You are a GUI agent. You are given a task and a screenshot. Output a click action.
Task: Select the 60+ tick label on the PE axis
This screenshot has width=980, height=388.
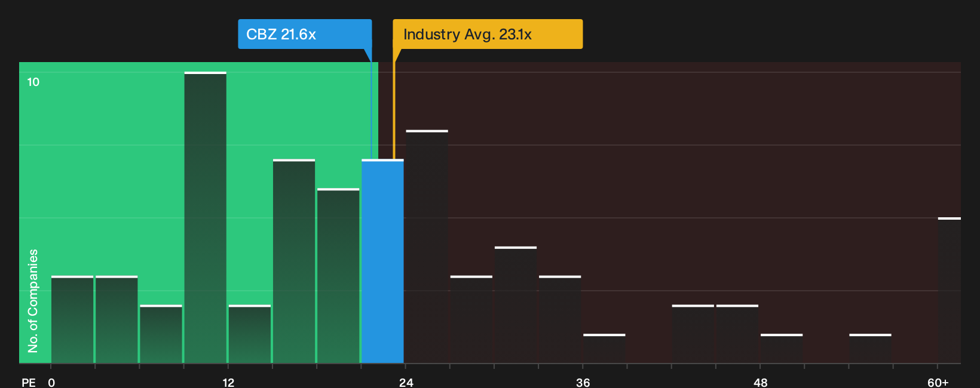938,382
